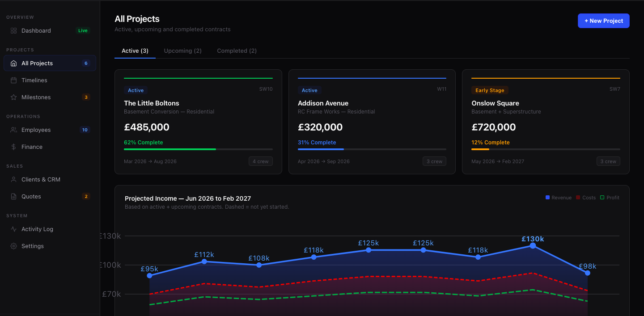The height and width of the screenshot is (316, 644).
Task: Click the 62% Complete progress bar
Action: (198, 149)
